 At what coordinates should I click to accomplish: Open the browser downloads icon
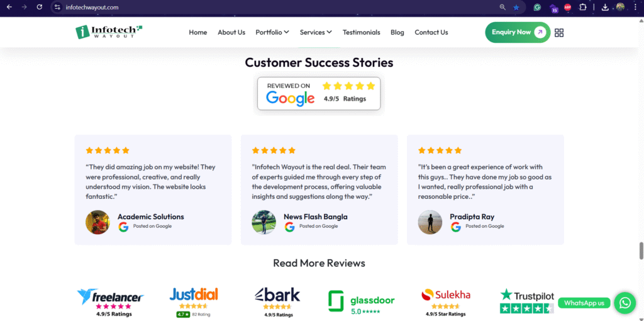pos(605,7)
